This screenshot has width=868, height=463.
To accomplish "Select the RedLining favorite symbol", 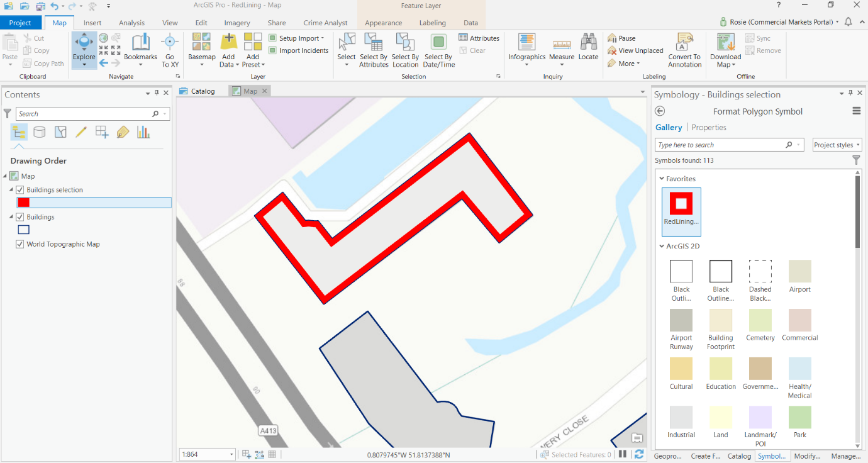I will [x=681, y=211].
